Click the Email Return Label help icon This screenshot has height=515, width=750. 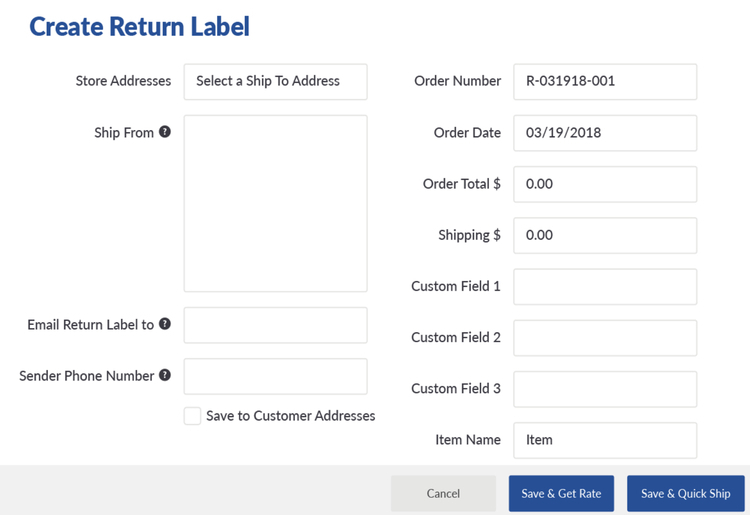tap(165, 324)
